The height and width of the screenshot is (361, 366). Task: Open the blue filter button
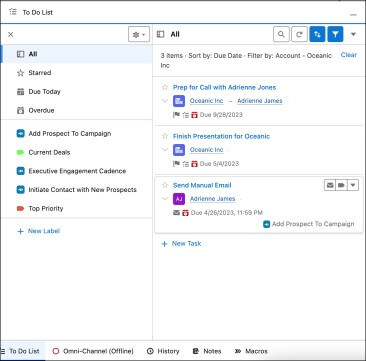click(x=335, y=34)
